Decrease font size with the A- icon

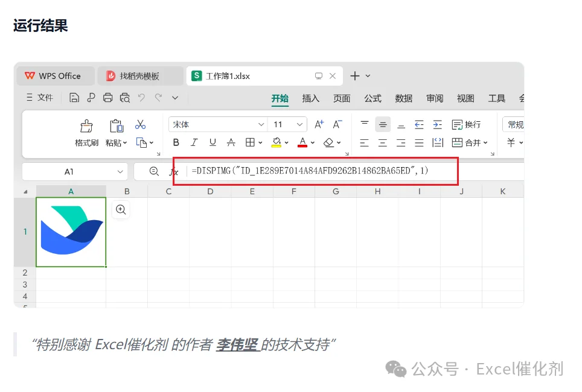pos(337,125)
